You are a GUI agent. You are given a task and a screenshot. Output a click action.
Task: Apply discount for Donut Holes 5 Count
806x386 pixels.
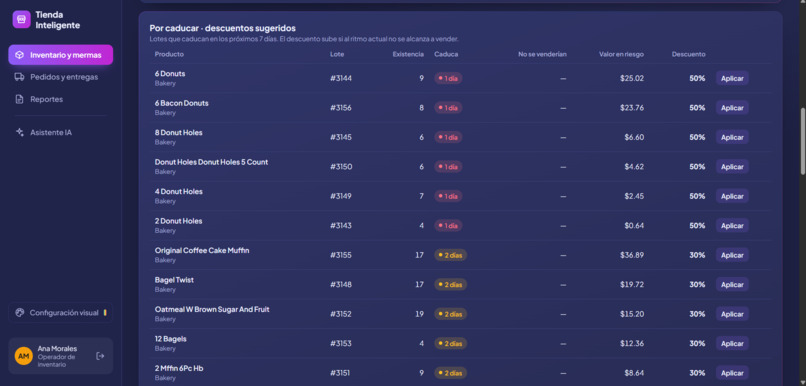732,167
